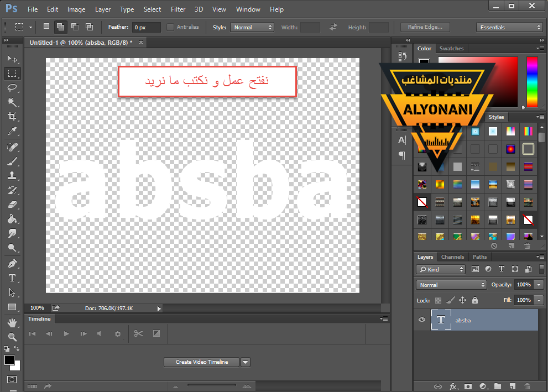Select the Horizontal Type tool
Screen dimensions: 548x392
tap(12, 278)
